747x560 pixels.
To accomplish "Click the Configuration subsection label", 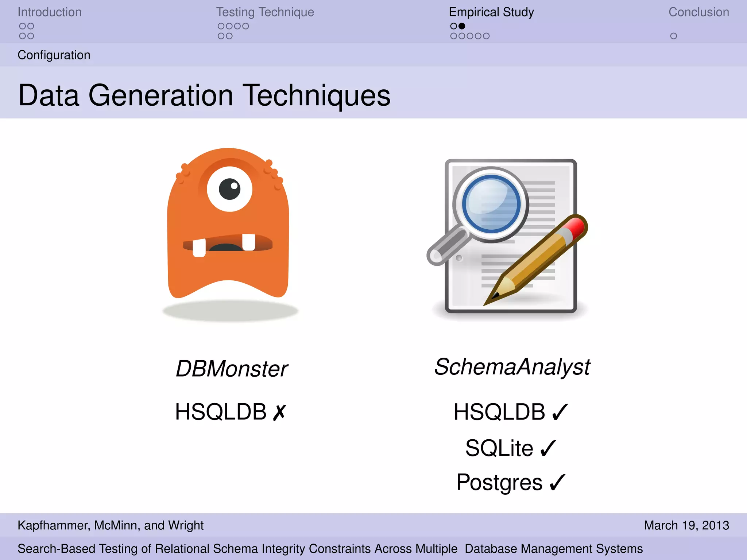I will click(54, 55).
